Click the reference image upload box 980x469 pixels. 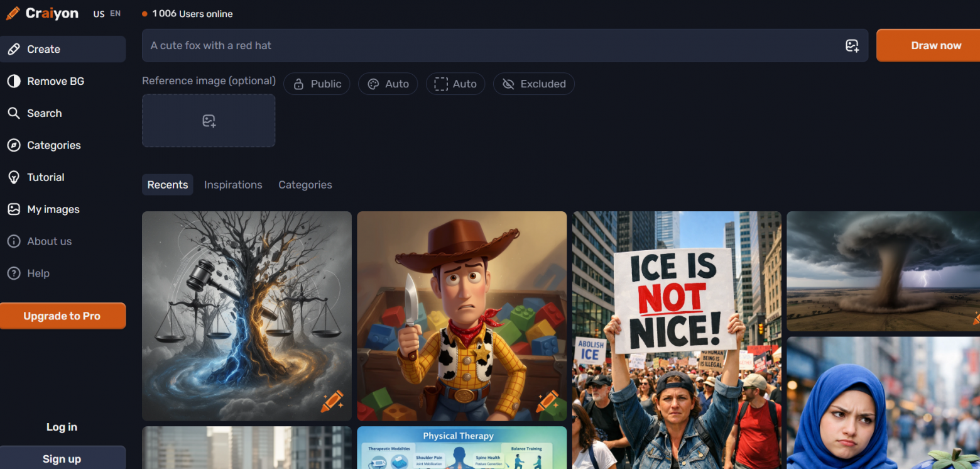pos(209,121)
